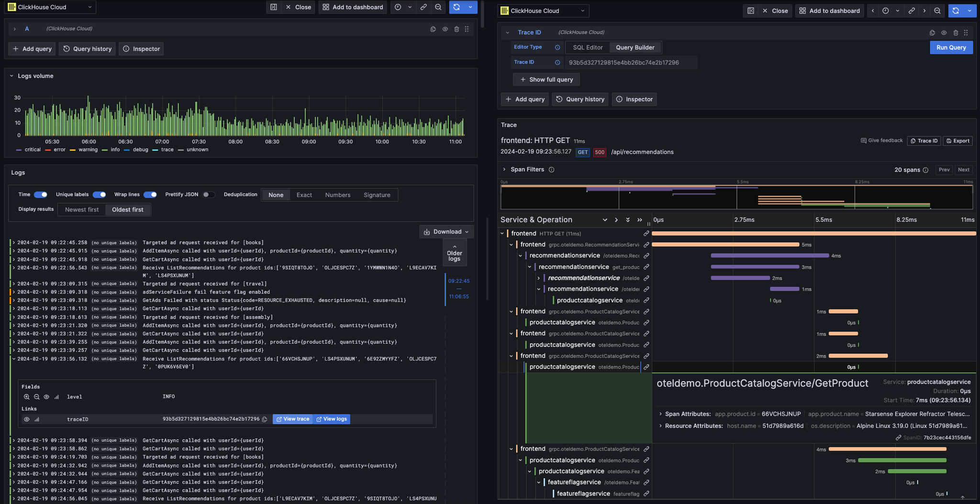This screenshot has height=504, width=980.
Task: Show Editor Type info tooltip icon
Action: (557, 47)
